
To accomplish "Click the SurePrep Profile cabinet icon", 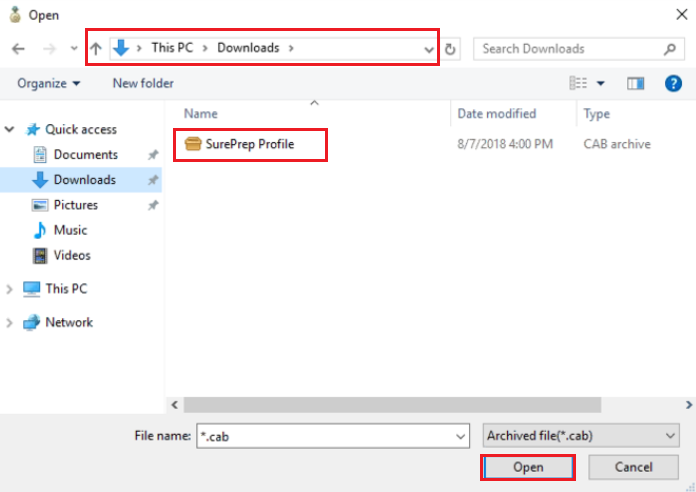I will (x=193, y=144).
